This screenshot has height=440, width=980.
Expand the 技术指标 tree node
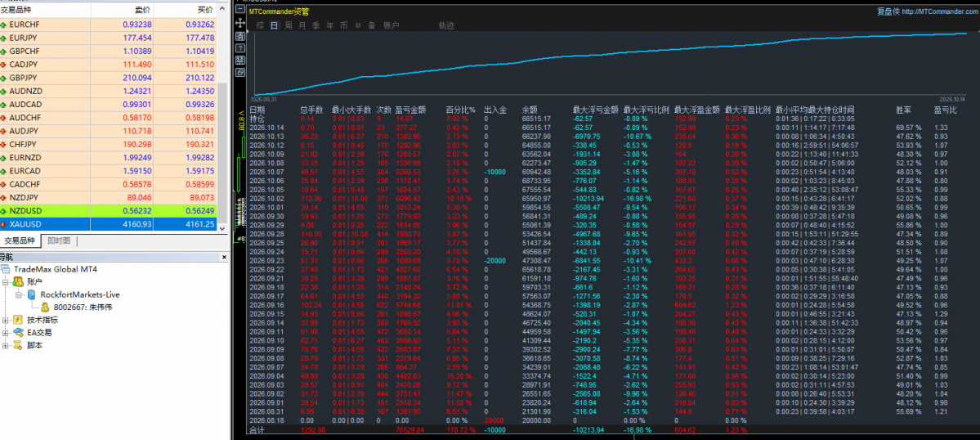click(x=6, y=320)
